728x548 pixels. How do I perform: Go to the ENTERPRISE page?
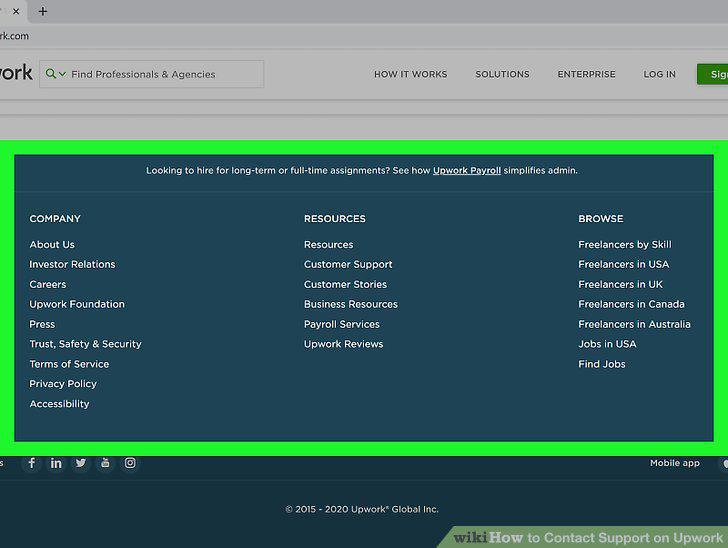[x=586, y=74]
